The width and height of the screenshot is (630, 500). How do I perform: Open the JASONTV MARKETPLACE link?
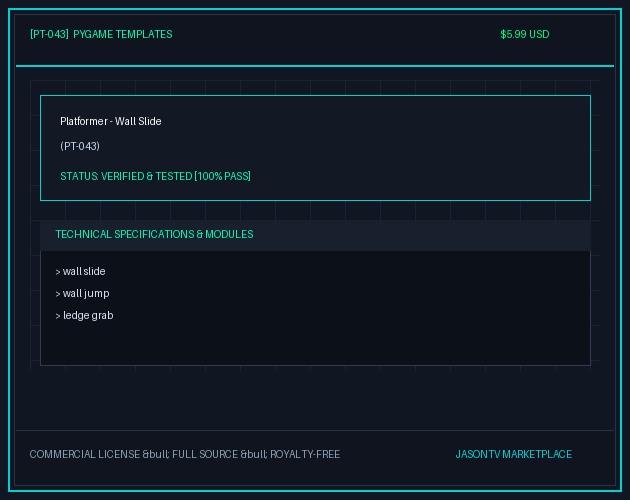(x=513, y=454)
